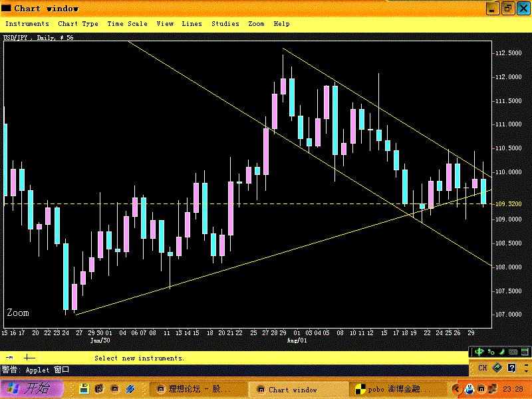
Task: Open the IME green menu icon
Action: (525, 352)
